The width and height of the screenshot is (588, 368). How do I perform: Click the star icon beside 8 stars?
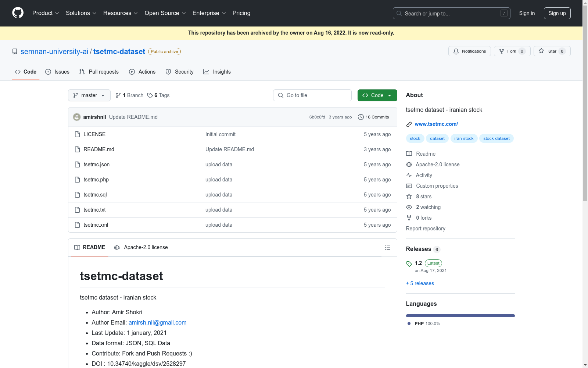[409, 197]
